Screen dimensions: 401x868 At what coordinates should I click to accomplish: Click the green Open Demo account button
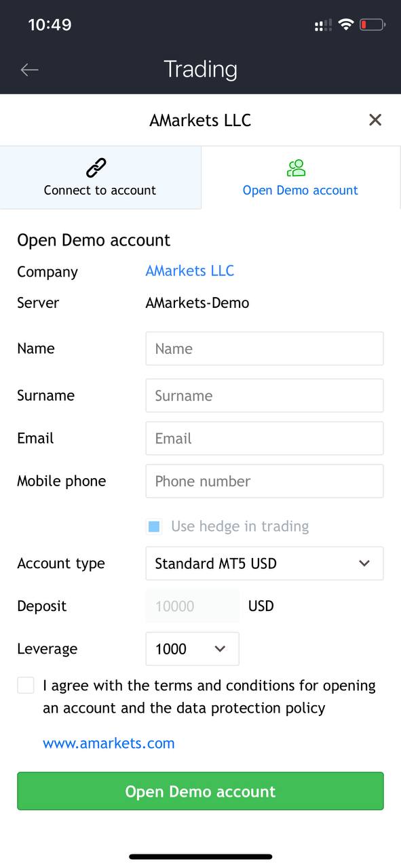[x=200, y=791]
